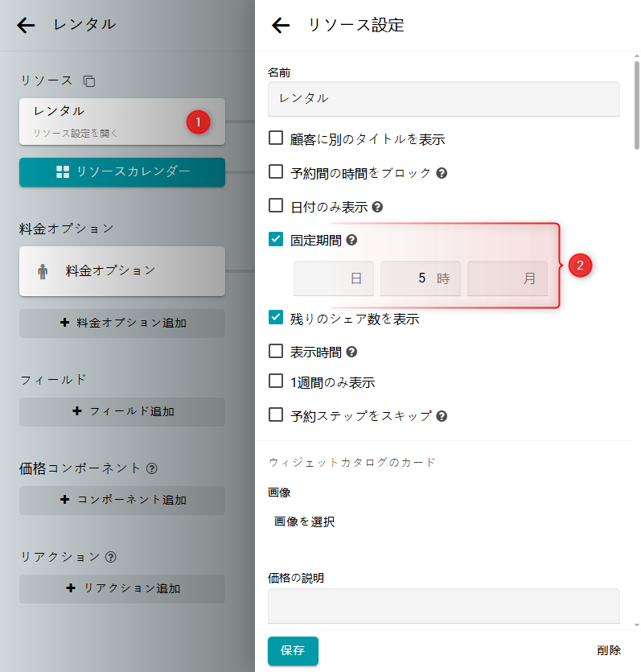Open help icon for 予約間の時間をブロック
The image size is (641, 672).
click(442, 173)
